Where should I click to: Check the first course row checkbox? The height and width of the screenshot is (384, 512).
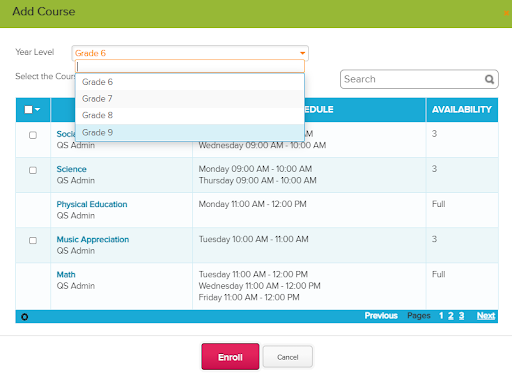pyautogui.click(x=33, y=135)
